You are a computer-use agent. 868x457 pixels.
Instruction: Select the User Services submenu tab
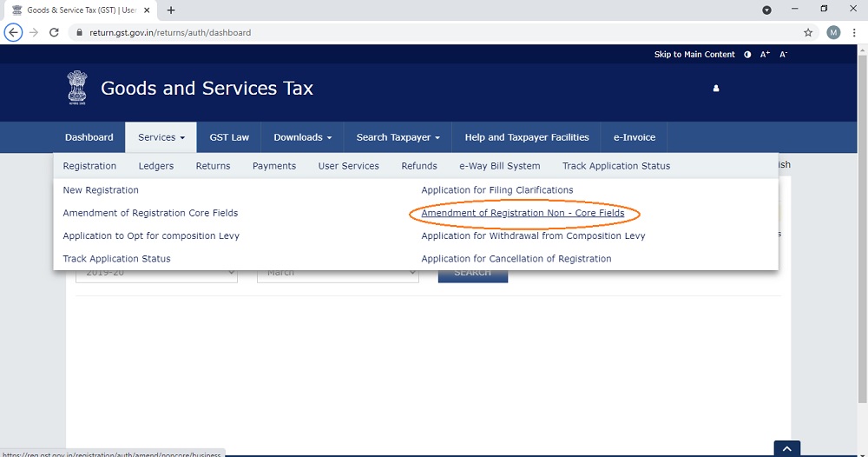point(348,166)
